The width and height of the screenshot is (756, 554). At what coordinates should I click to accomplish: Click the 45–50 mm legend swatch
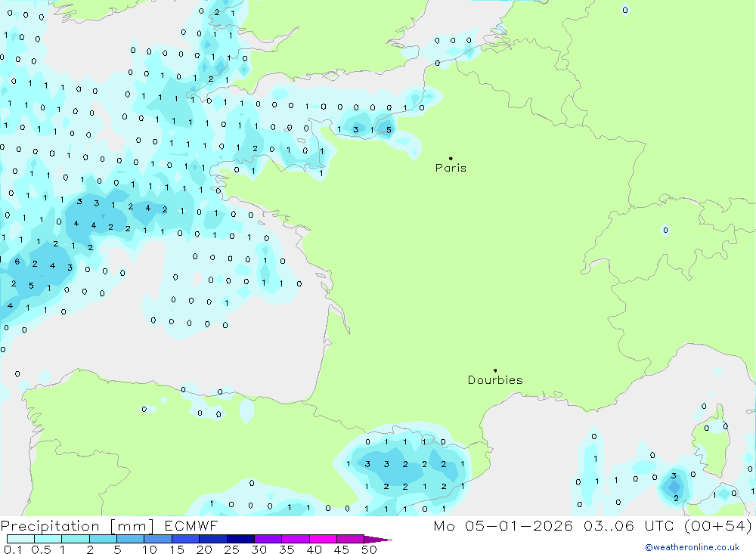pos(351,539)
